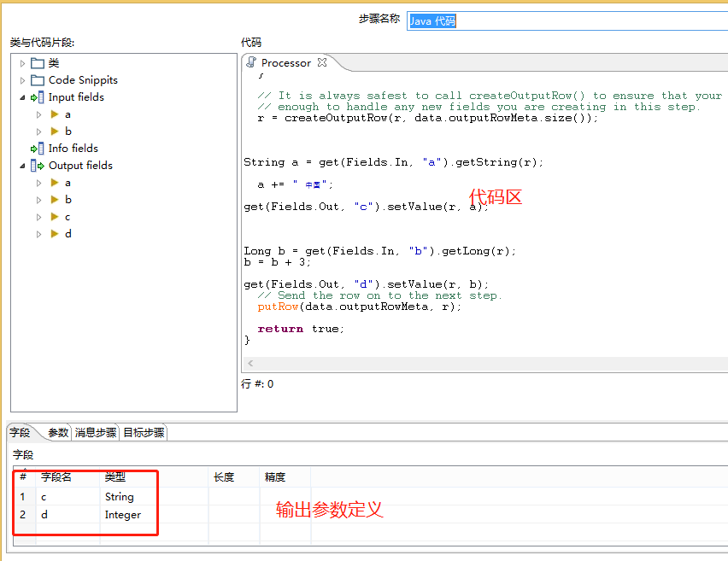Click the Output fields node icon
Screen dimensions: 728x561
pos(38,166)
